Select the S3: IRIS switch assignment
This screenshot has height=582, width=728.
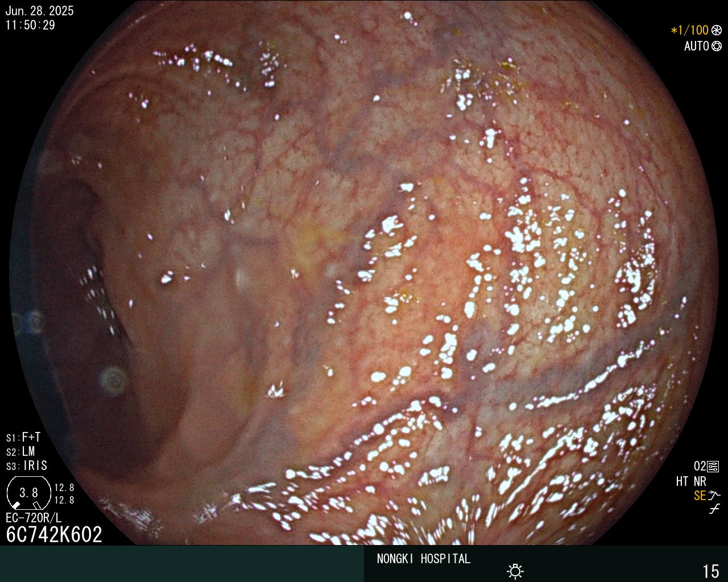(27, 465)
